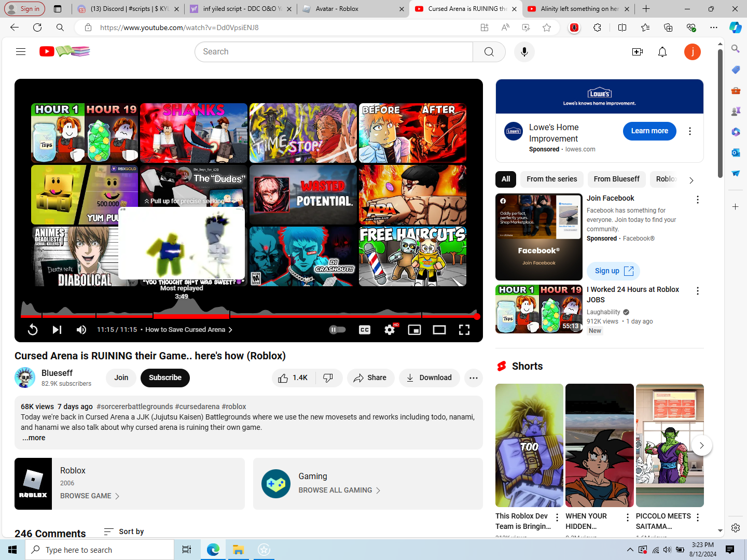Open I Worked 24 Hours video thumbnail
747x560 pixels.
pyautogui.click(x=539, y=309)
